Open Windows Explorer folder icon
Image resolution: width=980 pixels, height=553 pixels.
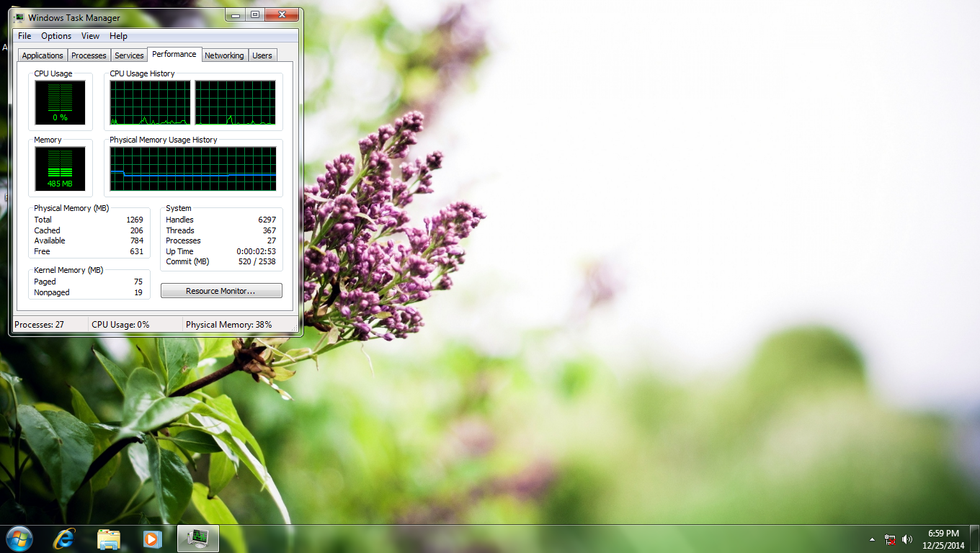(x=109, y=539)
